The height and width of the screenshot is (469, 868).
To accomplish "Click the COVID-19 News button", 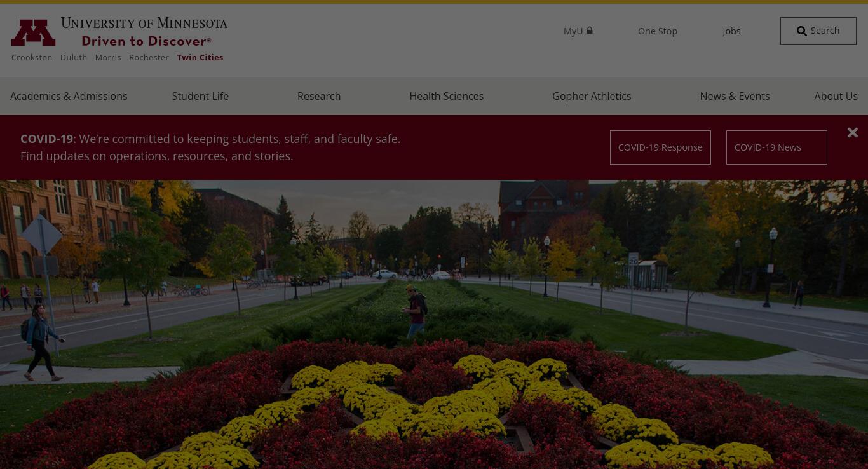I will (776, 147).
